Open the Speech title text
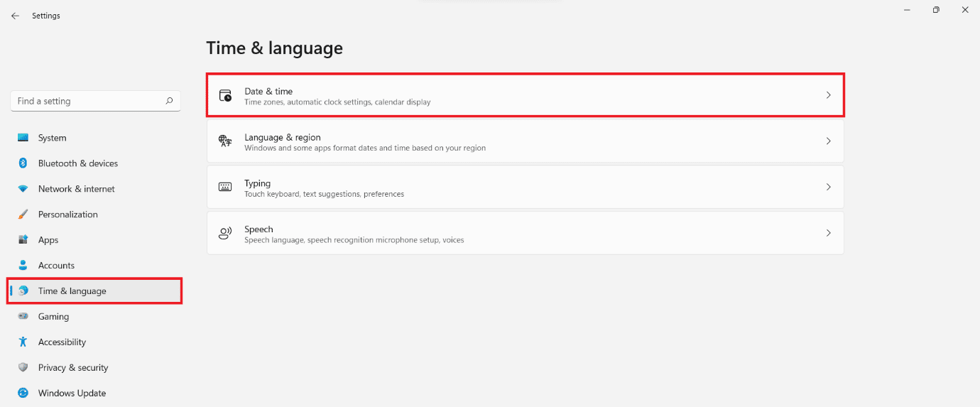Image resolution: width=980 pixels, height=407 pixels. click(258, 229)
